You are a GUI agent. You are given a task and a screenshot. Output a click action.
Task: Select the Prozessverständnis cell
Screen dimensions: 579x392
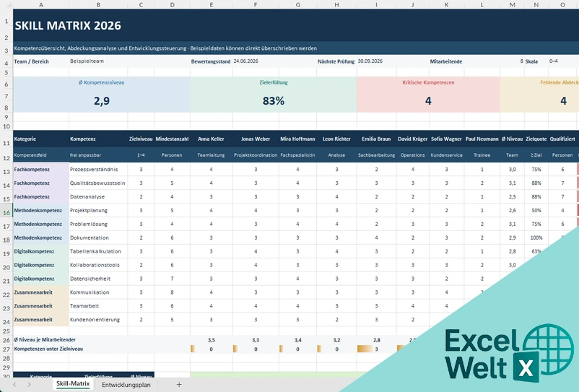click(98, 170)
